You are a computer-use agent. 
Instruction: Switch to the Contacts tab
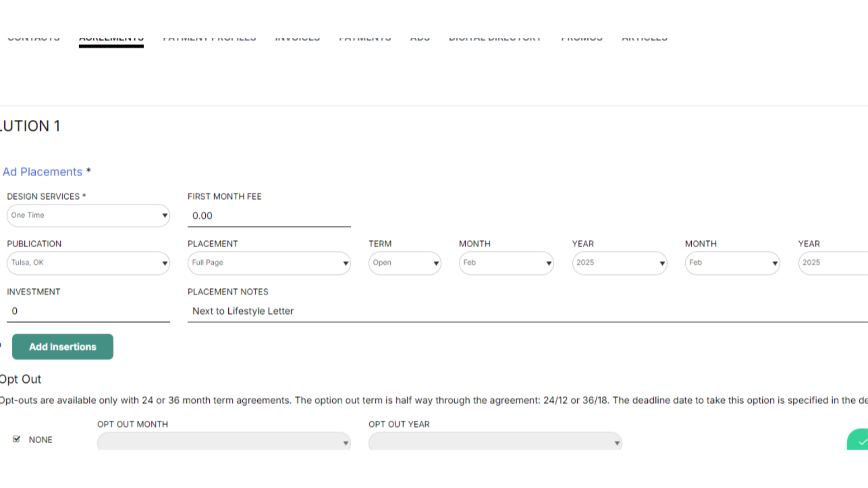click(33, 39)
